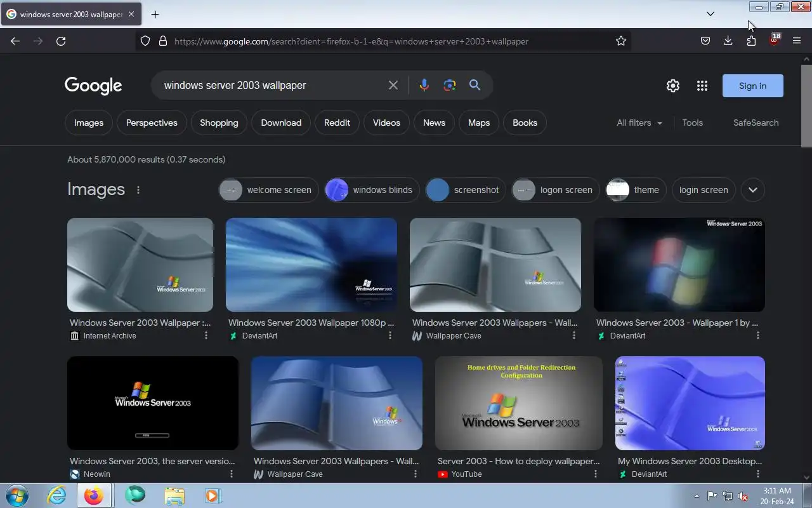Click the address bar URL

(351, 41)
